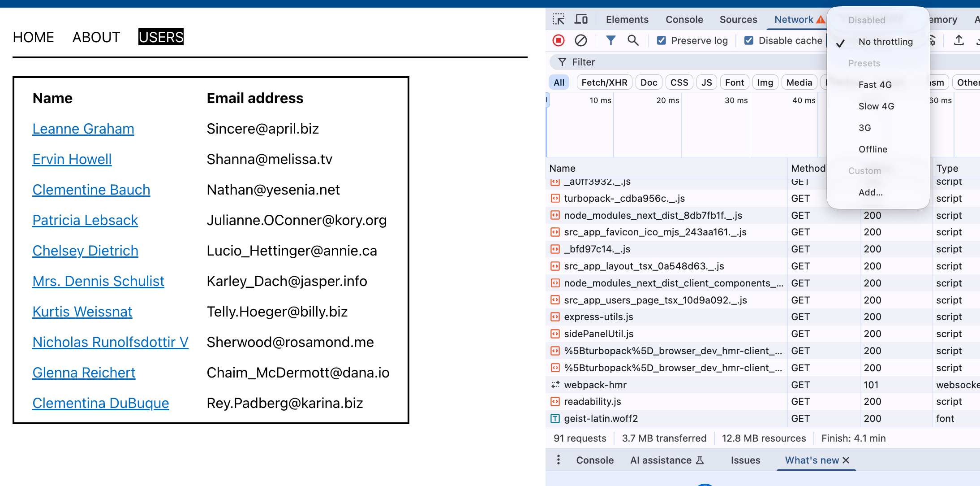Open the Issues drawer tab
Viewport: 980px width, 486px height.
tap(745, 460)
